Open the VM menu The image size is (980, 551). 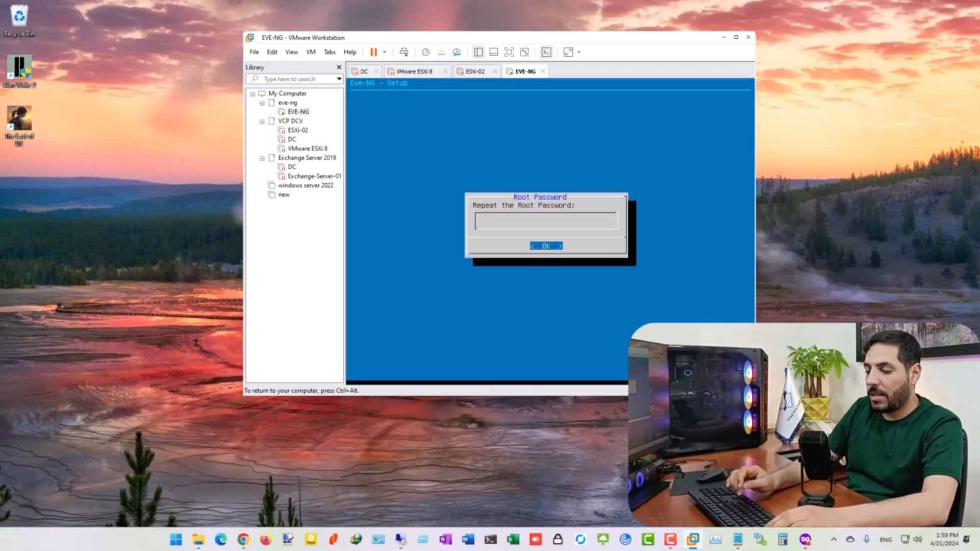click(310, 52)
